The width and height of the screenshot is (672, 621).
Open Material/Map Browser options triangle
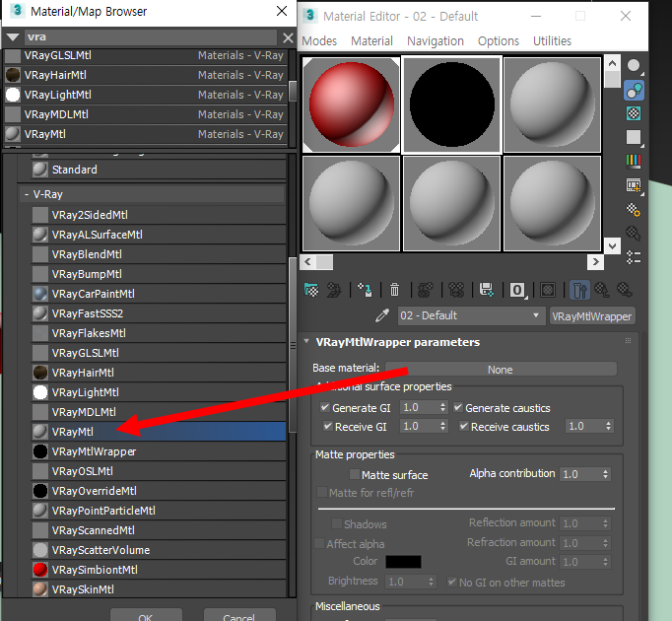(13, 37)
